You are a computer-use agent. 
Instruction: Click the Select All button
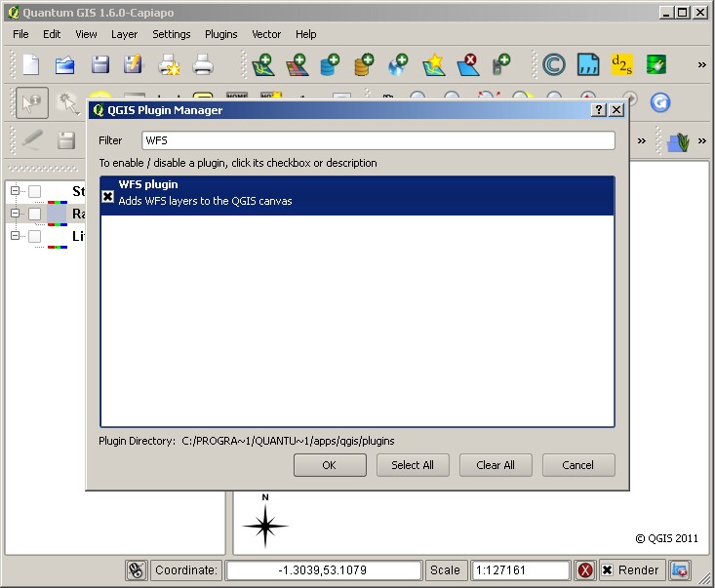click(x=413, y=465)
